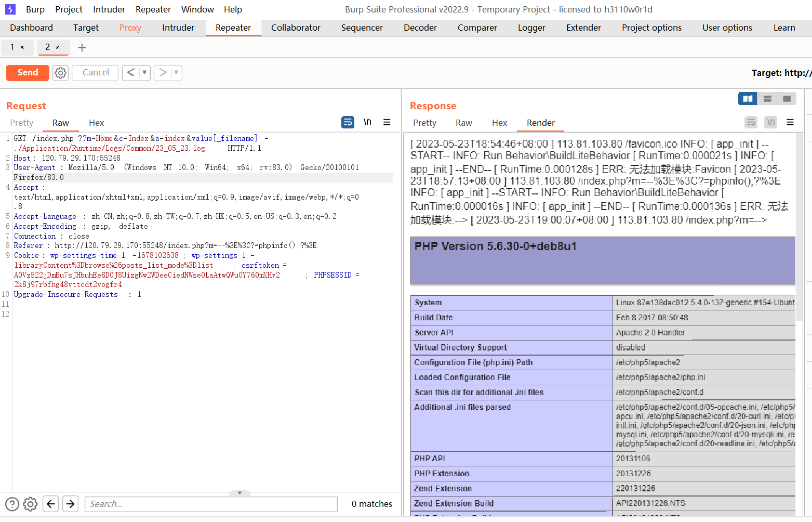Toggle word wrap in Response panel
This screenshot has width=812, height=522.
[x=751, y=122]
